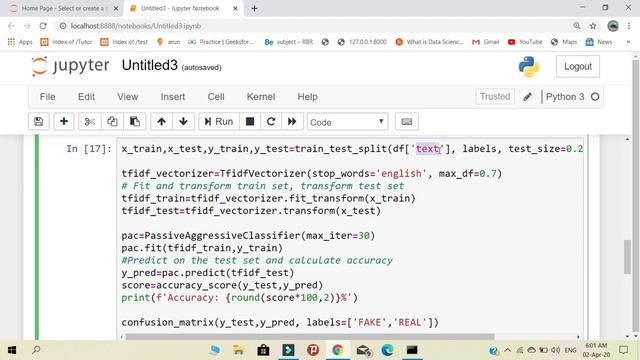Go forward in browser history
The height and width of the screenshot is (360, 640).
pos(27,26)
